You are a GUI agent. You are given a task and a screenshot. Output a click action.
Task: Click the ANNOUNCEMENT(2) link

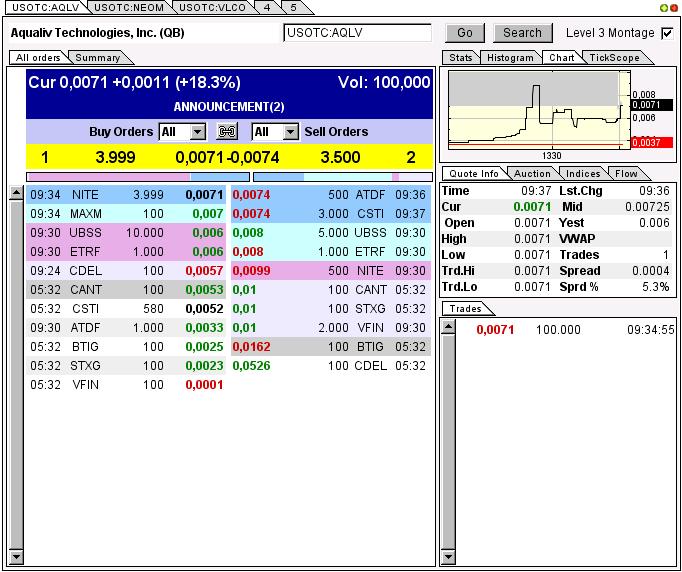[229, 107]
